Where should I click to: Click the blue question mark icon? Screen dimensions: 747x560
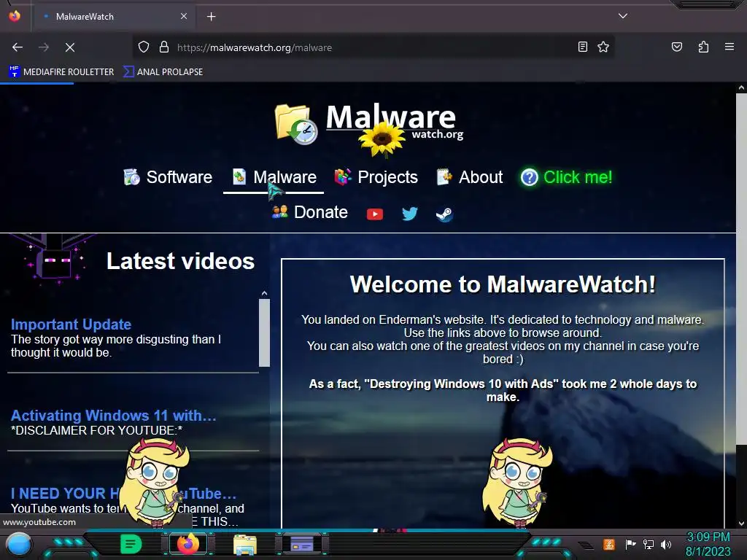coord(530,177)
